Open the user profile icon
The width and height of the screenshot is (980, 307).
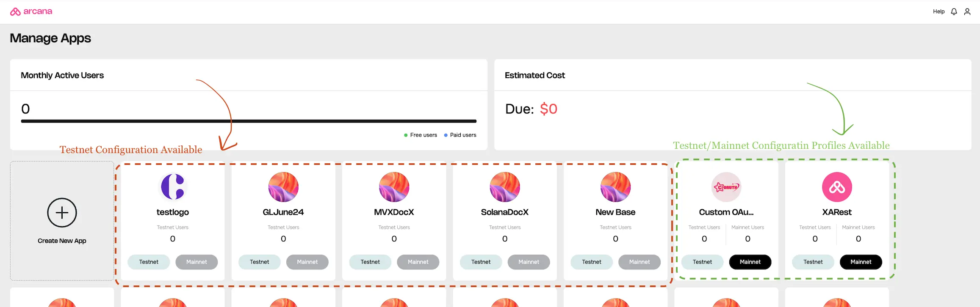[x=967, y=12]
